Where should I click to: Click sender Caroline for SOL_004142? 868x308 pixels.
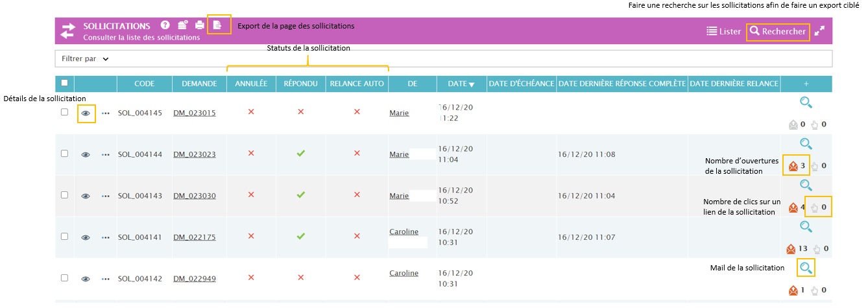click(404, 273)
